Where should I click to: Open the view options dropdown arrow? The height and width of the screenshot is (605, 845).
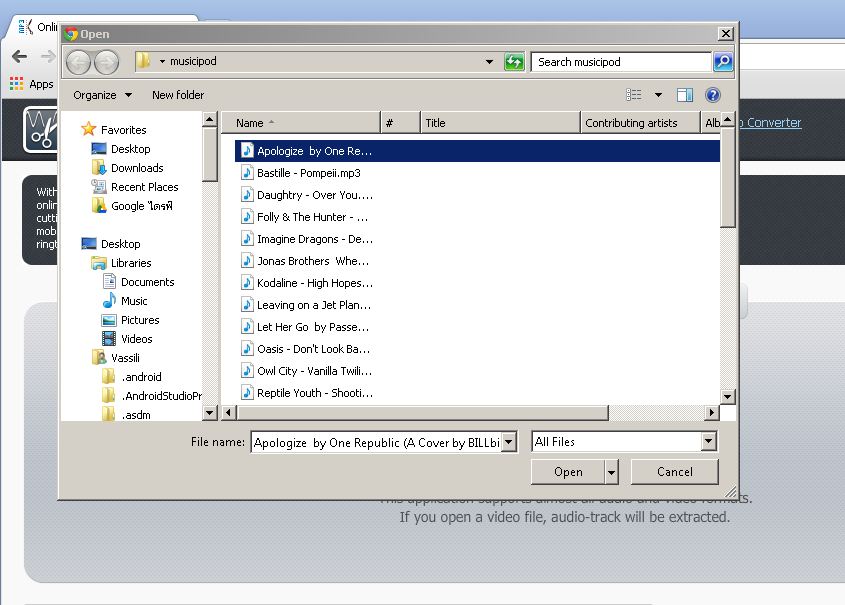[x=659, y=95]
